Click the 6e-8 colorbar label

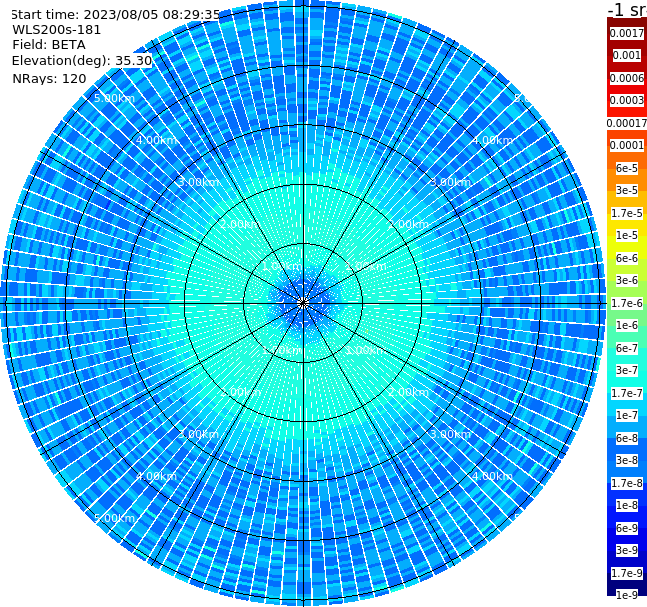pyautogui.click(x=627, y=438)
